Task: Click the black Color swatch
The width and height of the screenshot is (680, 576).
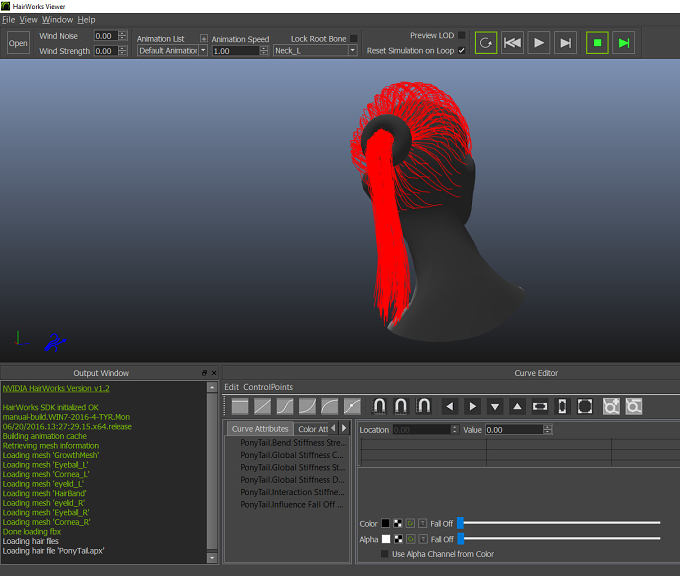Action: (x=385, y=524)
